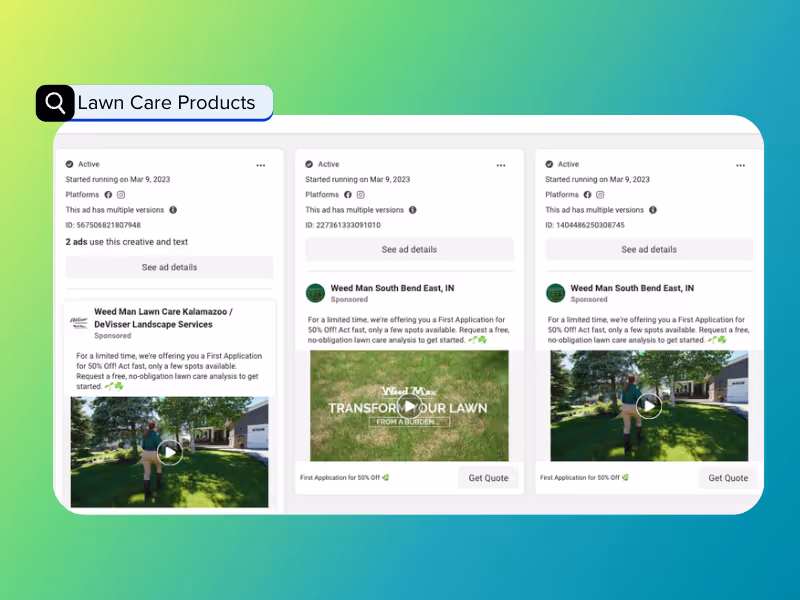Click the Facebook platform icon on the first ad
The width and height of the screenshot is (800, 600).
coord(108,194)
